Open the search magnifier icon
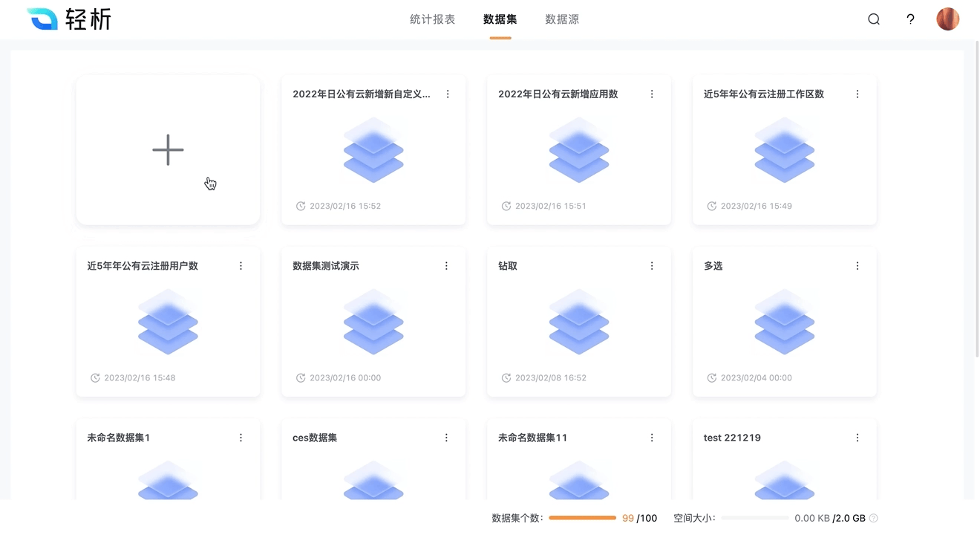 (874, 19)
